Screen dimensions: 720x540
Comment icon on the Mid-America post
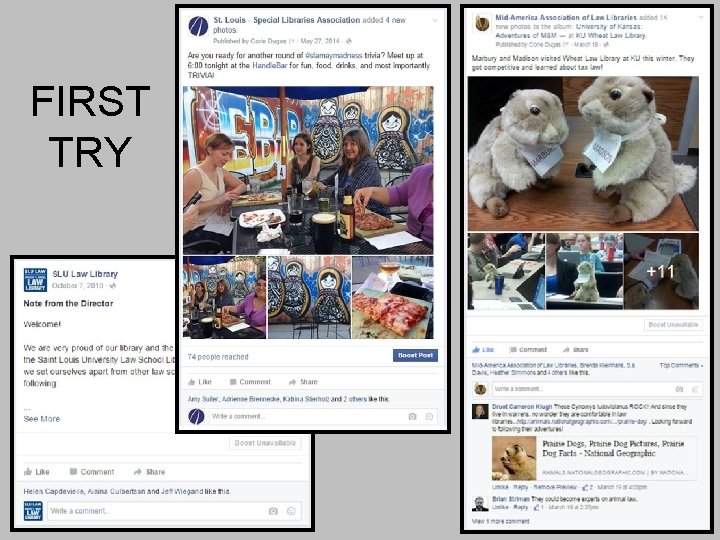pyautogui.click(x=528, y=350)
